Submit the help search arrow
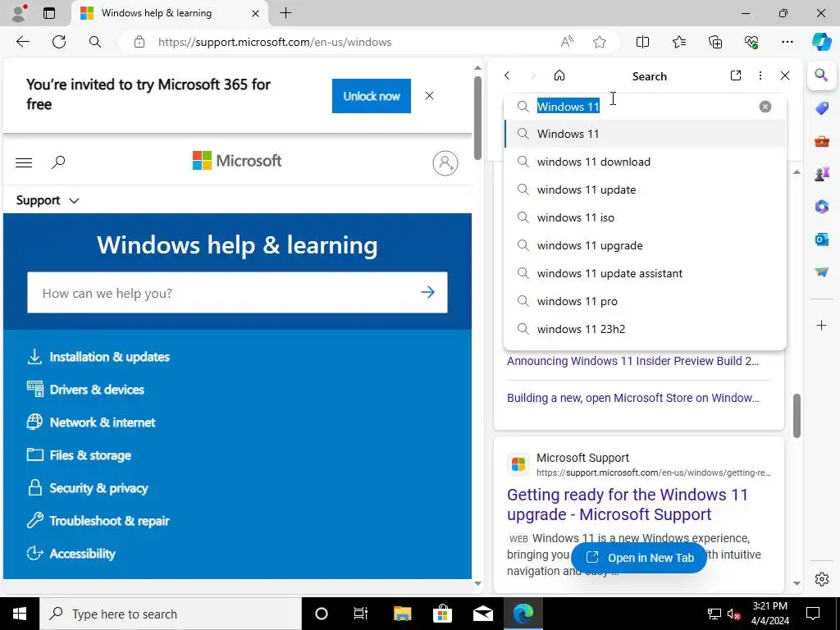The image size is (840, 630). pyautogui.click(x=427, y=293)
